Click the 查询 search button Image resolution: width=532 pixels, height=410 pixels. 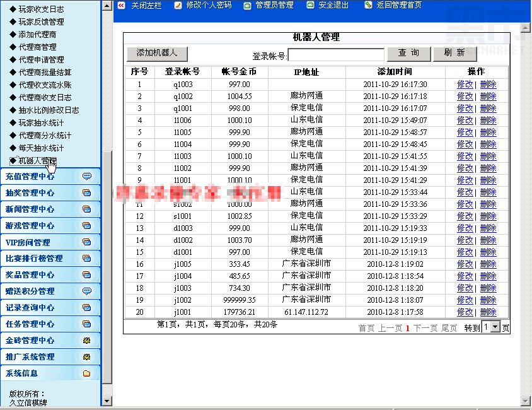409,54
